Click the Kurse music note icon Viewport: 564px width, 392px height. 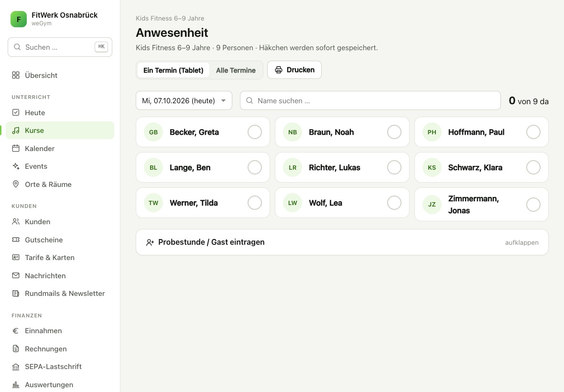point(16,131)
